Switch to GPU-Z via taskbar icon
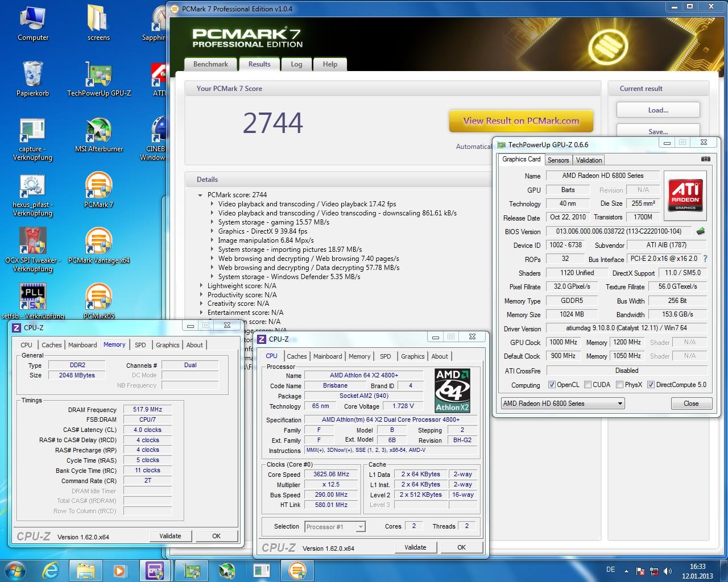This screenshot has width=728, height=582. [x=192, y=570]
